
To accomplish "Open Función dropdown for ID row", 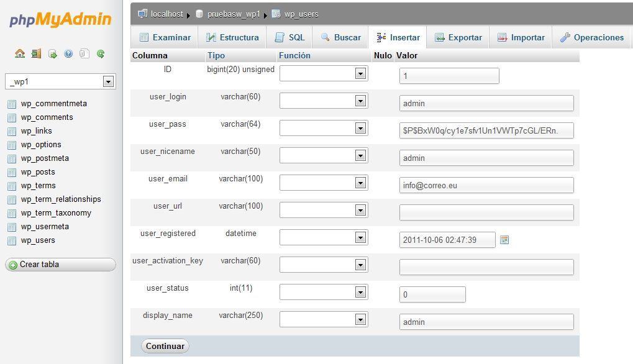I will [324, 73].
